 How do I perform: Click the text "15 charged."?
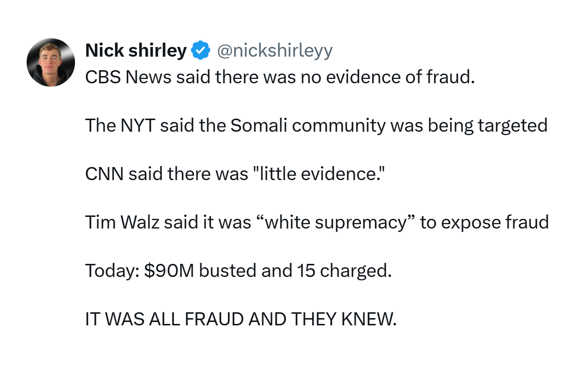[x=343, y=271]
